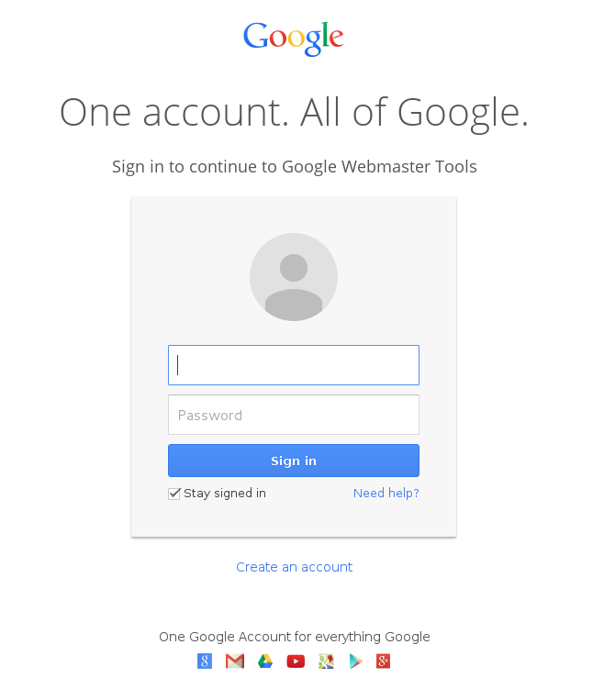
Task: Follow the Create an account link
Action: tap(294, 567)
